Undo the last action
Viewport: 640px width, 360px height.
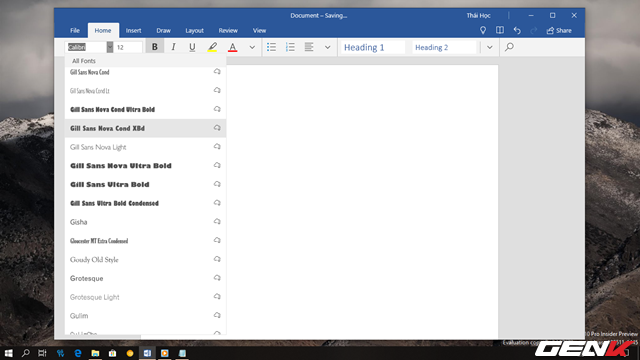point(517,30)
